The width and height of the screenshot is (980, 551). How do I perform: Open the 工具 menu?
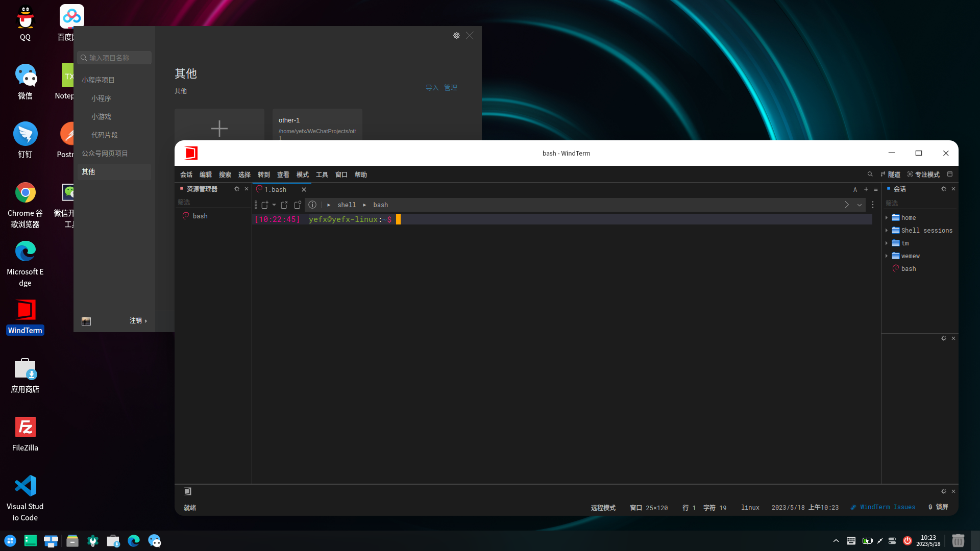tap(322, 174)
